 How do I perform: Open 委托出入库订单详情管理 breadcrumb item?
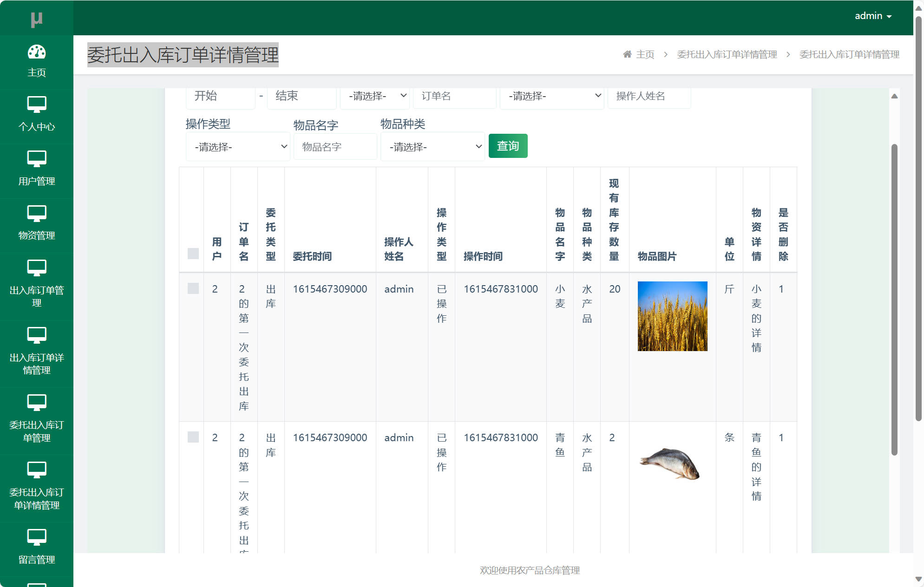tap(727, 54)
